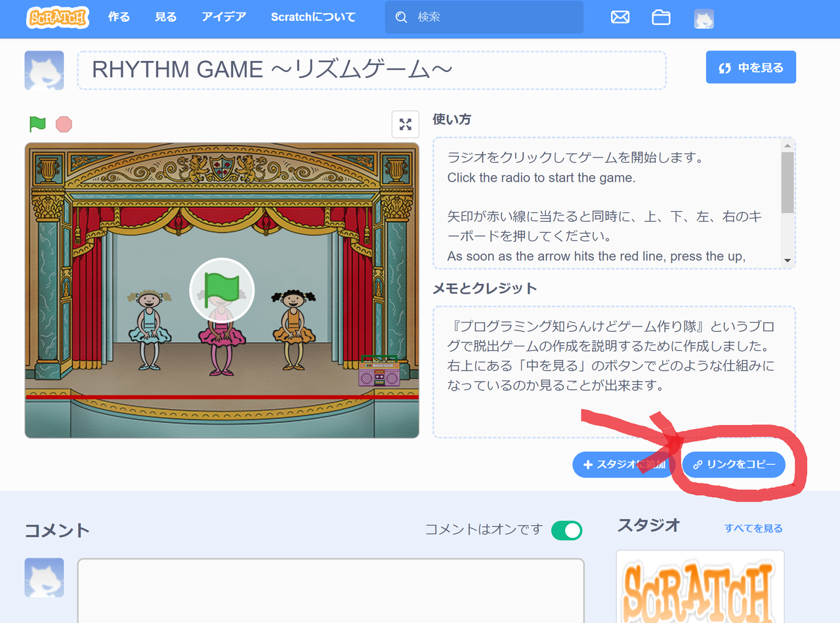
Task: Open messages via the envelope icon
Action: [620, 18]
